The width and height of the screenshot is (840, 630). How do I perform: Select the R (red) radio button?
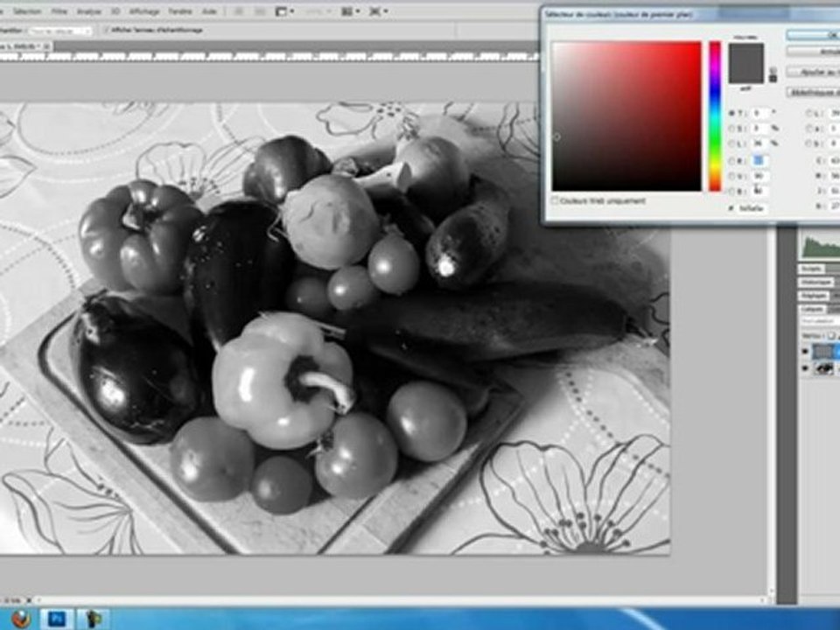click(x=731, y=161)
